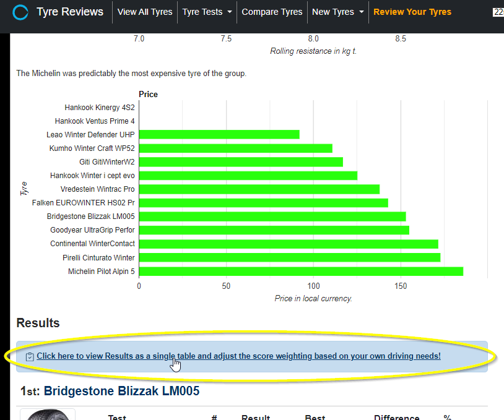Select the Pirelli Cinturato Winter price bar
This screenshot has height=420, width=504.
290,257
